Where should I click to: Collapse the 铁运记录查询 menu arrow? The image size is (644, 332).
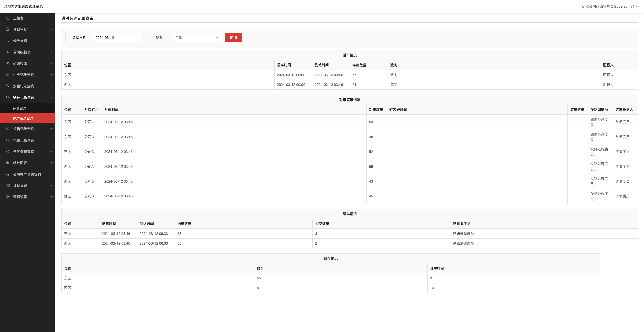click(x=51, y=97)
